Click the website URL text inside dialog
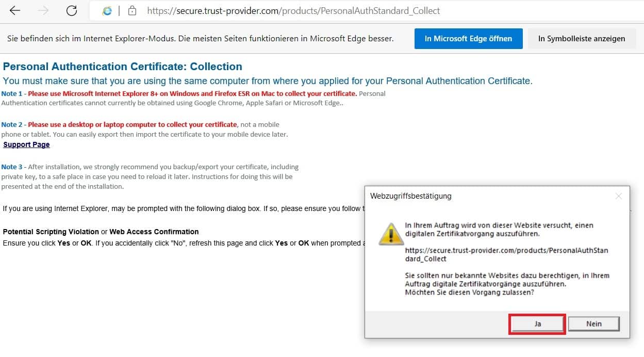644x357 pixels. tap(506, 254)
